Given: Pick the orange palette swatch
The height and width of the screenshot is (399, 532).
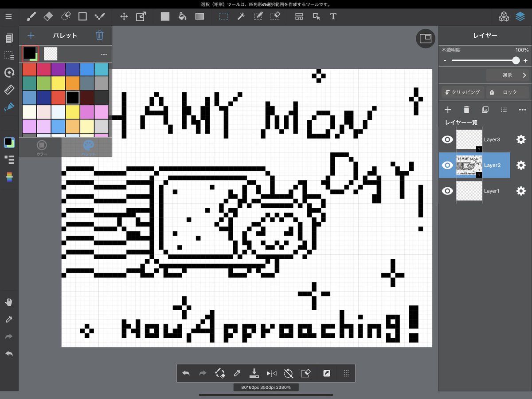Looking at the screenshot, I should coord(73,83).
